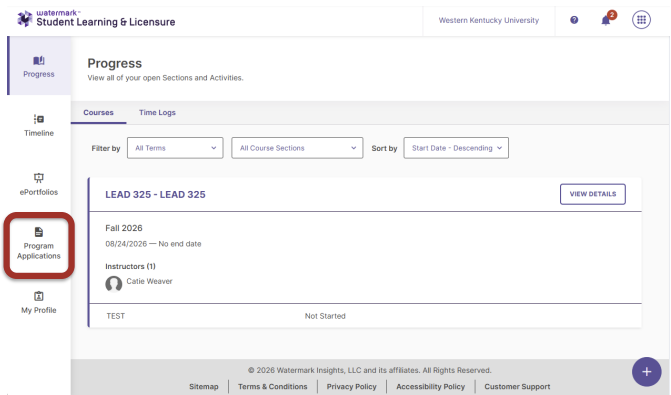This screenshot has width=671, height=395.
Task: Open the notifications bell
Action: [x=606, y=20]
